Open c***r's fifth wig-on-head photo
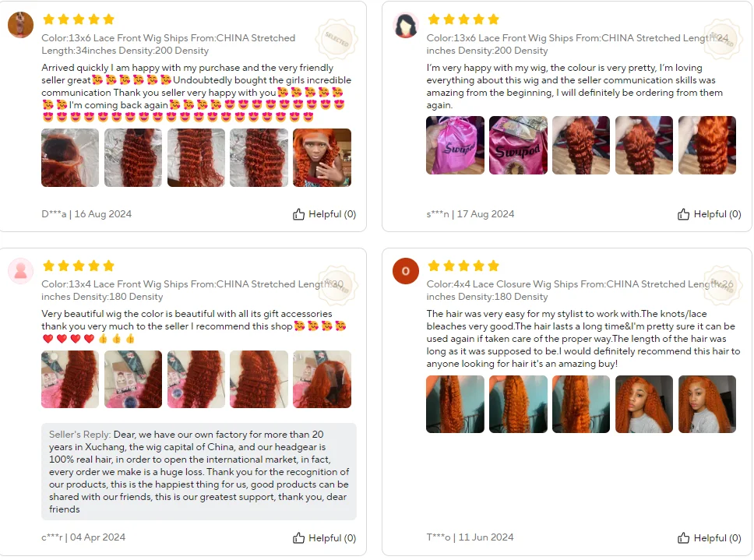 [x=322, y=379]
